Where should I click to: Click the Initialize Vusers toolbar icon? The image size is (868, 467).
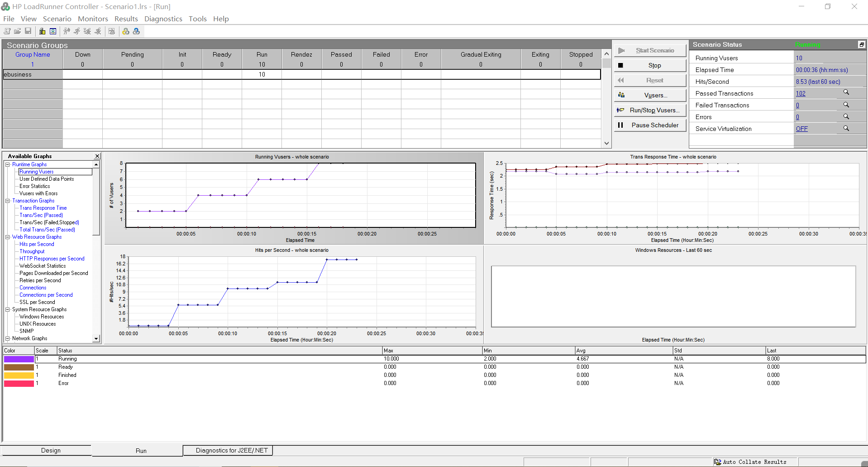click(67, 31)
